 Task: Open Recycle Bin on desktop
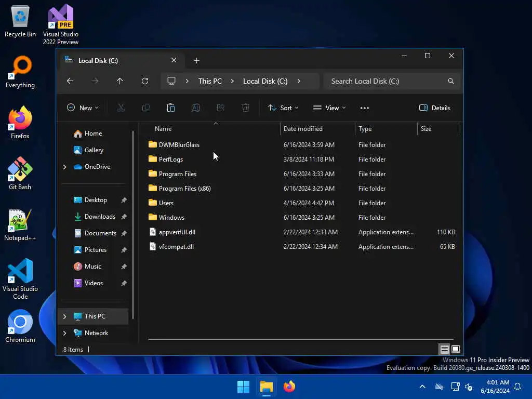pyautogui.click(x=20, y=21)
